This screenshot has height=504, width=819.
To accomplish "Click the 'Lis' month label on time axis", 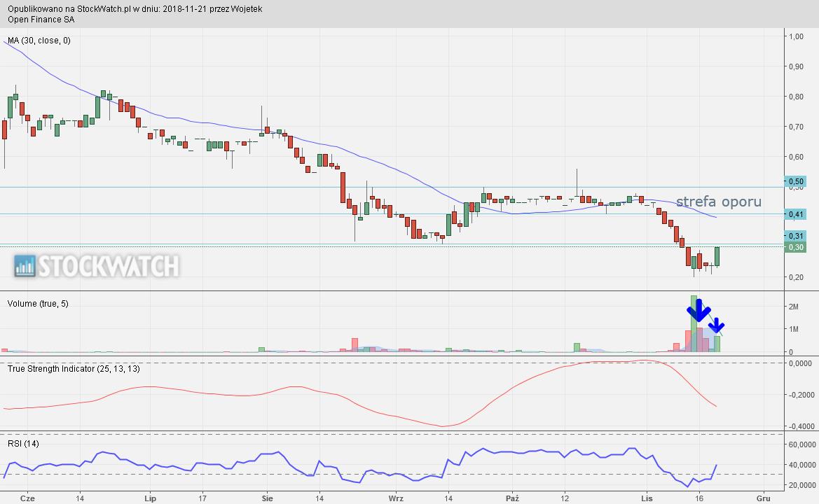I will pyautogui.click(x=647, y=498).
